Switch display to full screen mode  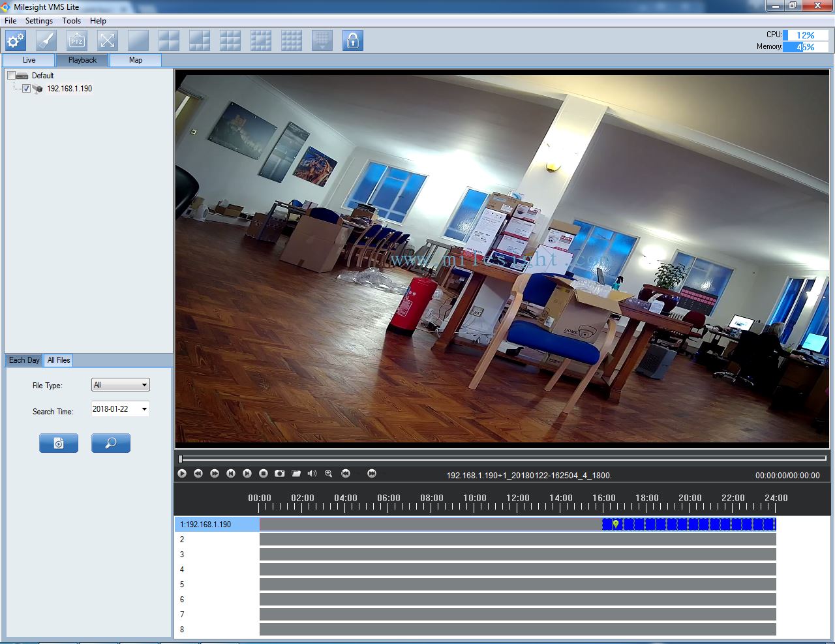(107, 40)
